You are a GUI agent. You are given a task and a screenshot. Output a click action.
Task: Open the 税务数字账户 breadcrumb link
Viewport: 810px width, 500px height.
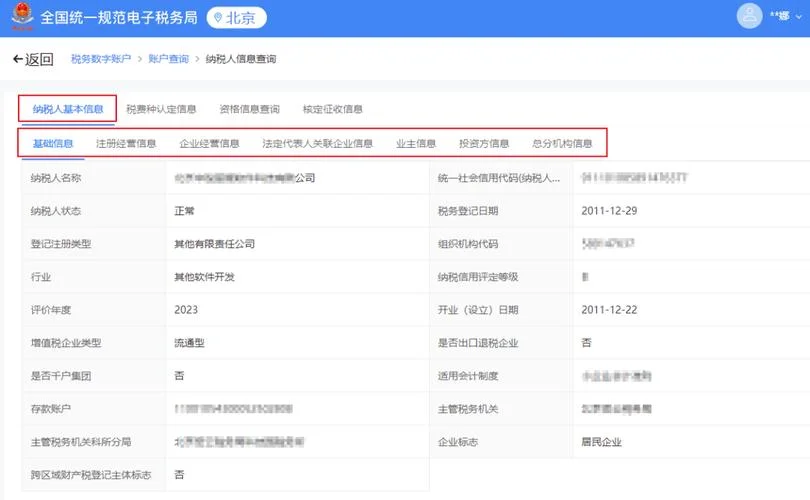(x=101, y=59)
